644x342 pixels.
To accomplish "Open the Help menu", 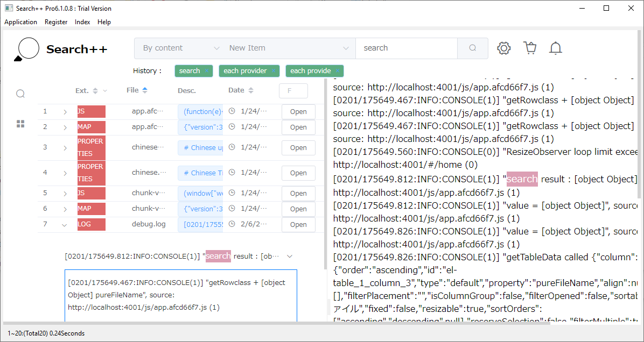I will pyautogui.click(x=104, y=22).
